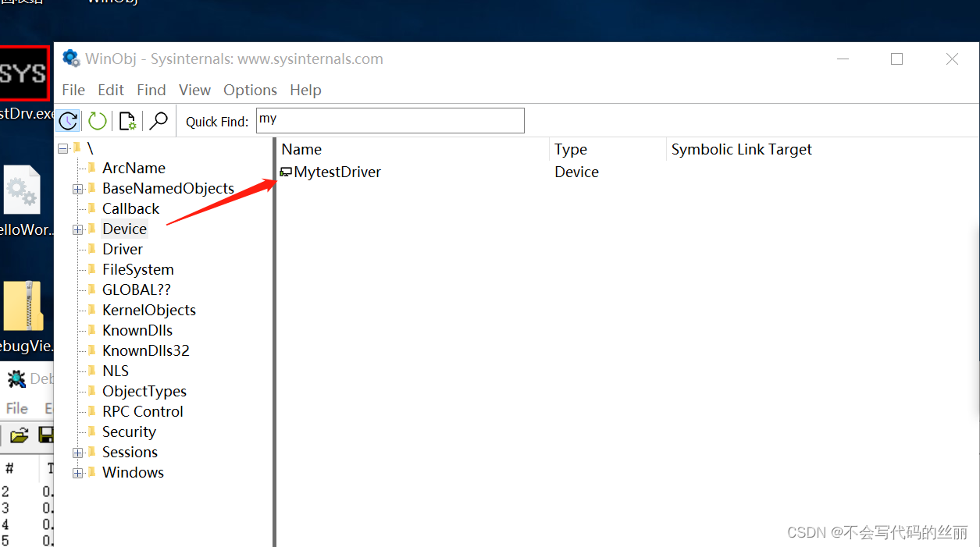Select the Device folder in tree
Screen dimensions: 980x547
[124, 229]
